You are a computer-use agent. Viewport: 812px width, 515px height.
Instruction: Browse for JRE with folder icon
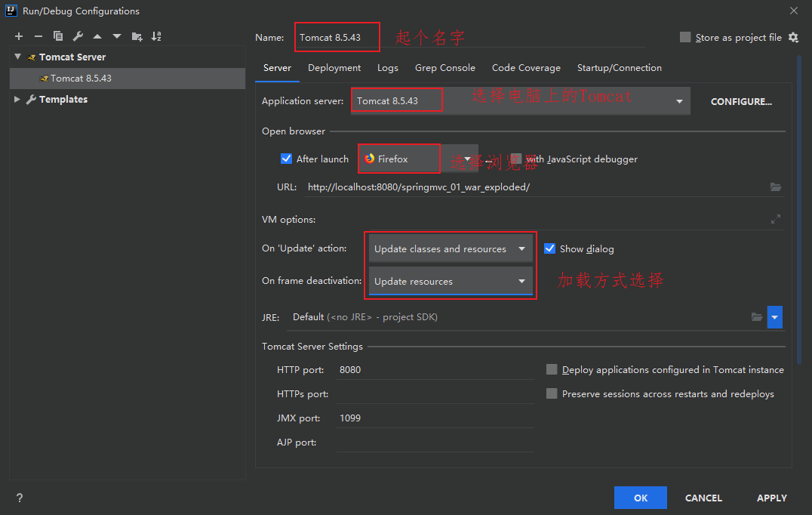click(757, 317)
